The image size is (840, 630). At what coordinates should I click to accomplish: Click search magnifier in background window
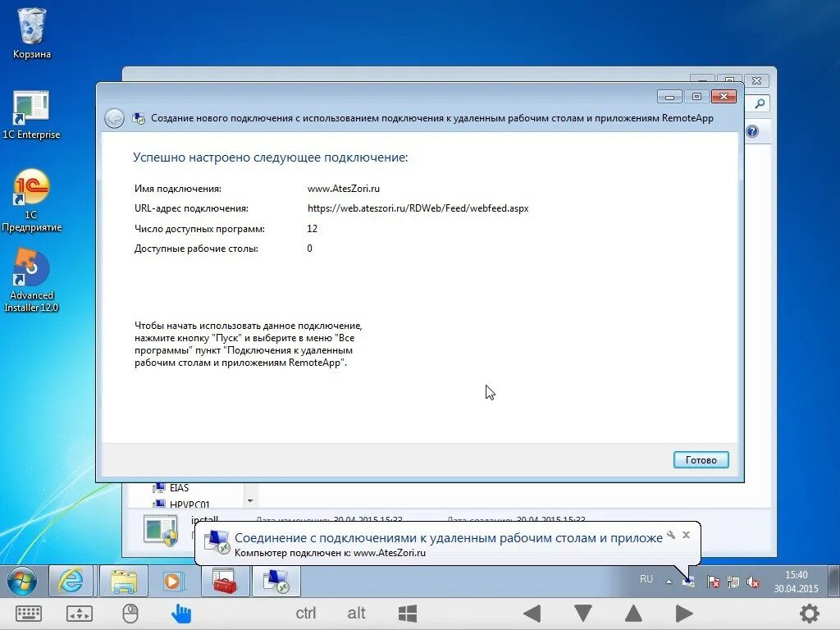pyautogui.click(x=760, y=104)
